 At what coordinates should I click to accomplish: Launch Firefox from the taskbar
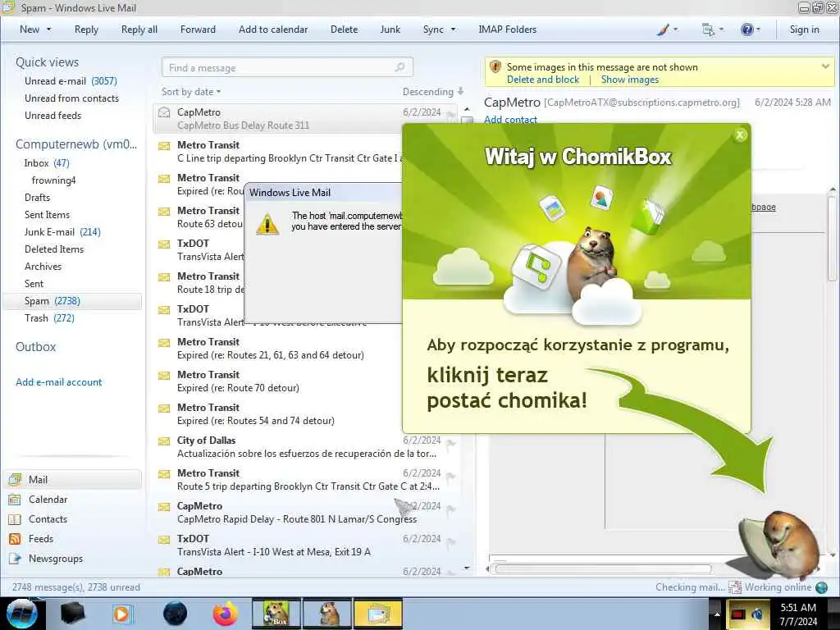pyautogui.click(x=225, y=614)
